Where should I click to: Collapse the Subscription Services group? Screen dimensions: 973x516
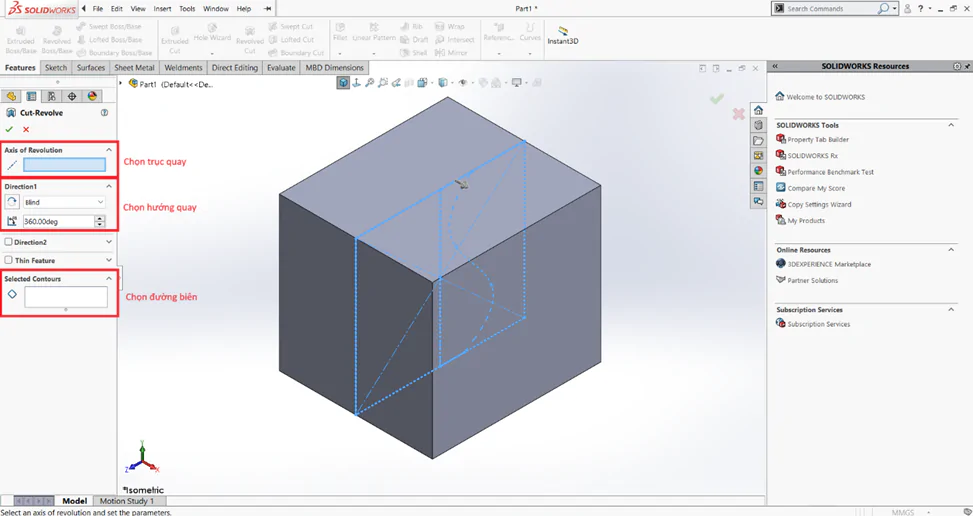(x=951, y=309)
